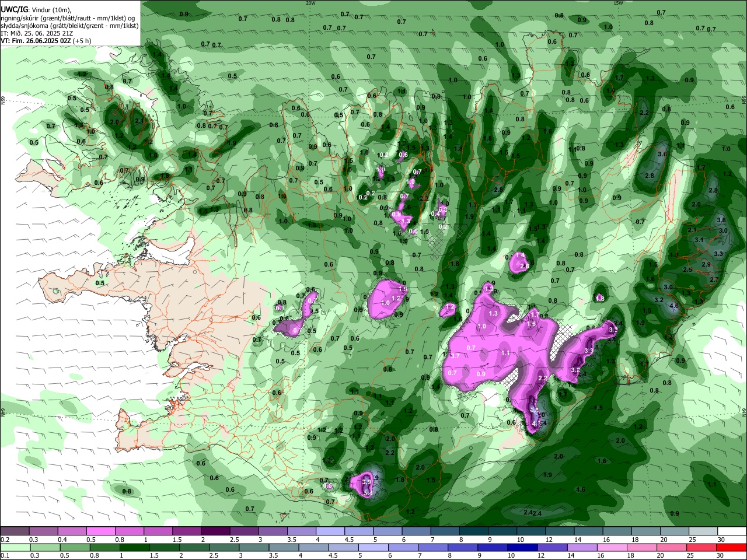This screenshot has height=560, width=747.
Task: Click the darkest green 1–1.5 rain legend swatch
Action: (134, 547)
